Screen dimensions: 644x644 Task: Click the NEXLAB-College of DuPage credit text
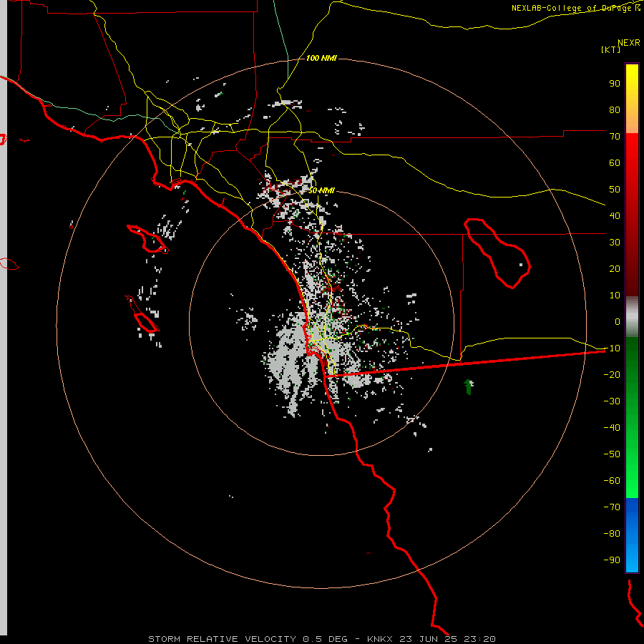(x=575, y=8)
